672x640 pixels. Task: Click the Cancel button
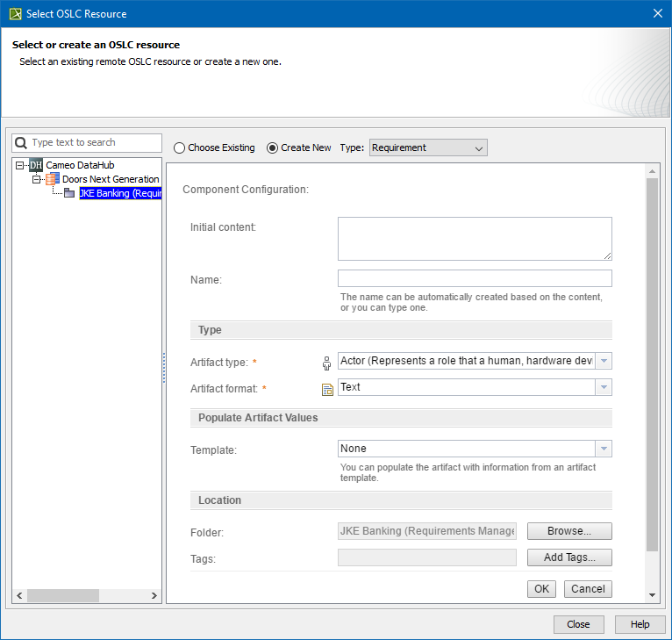[x=588, y=589]
